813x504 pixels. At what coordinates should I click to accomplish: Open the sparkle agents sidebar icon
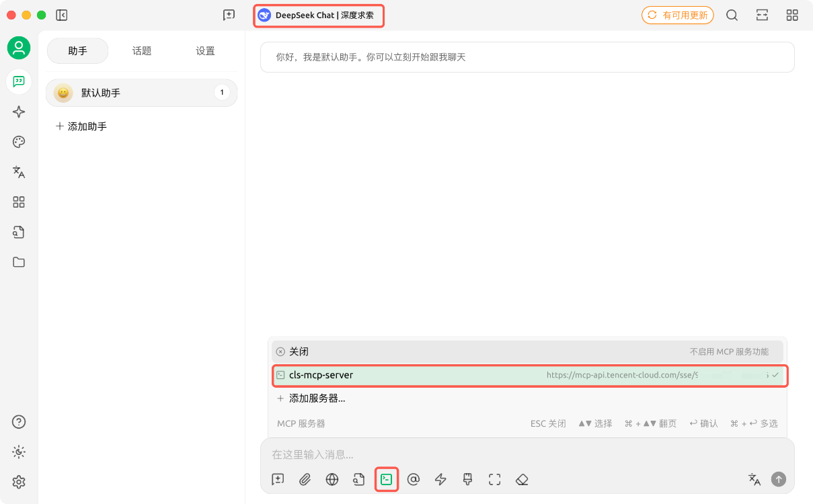[19, 112]
